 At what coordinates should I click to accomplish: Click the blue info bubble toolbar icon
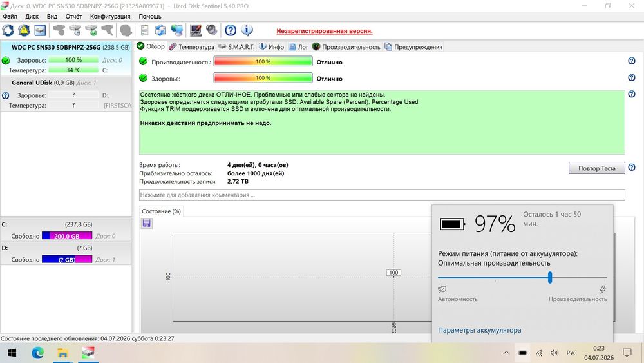click(x=247, y=30)
